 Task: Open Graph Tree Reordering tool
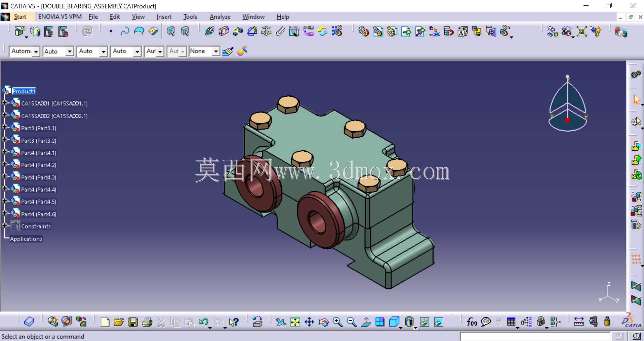[448, 32]
